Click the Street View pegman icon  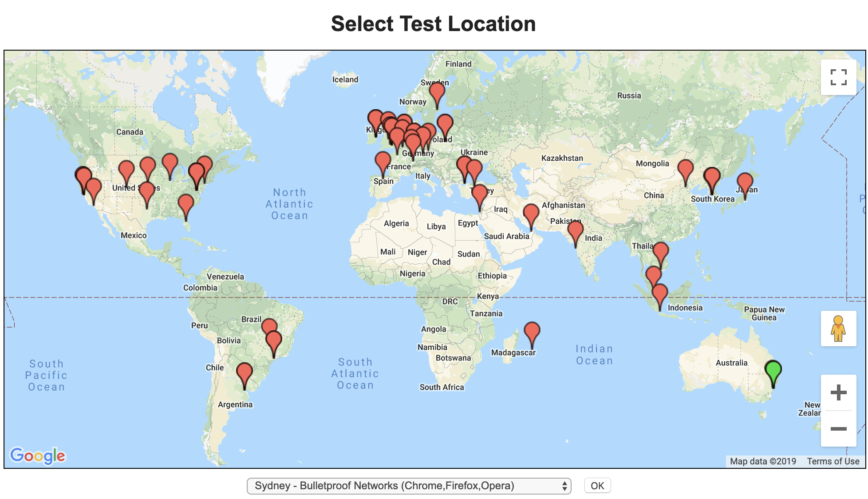838,329
